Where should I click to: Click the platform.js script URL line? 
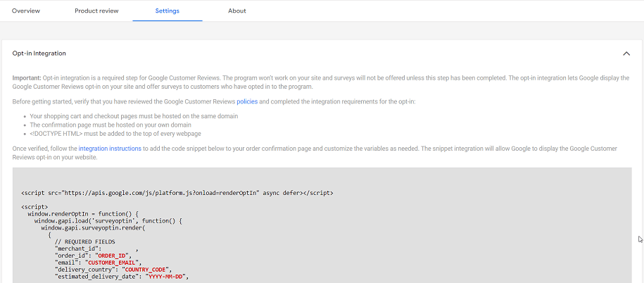point(177,192)
